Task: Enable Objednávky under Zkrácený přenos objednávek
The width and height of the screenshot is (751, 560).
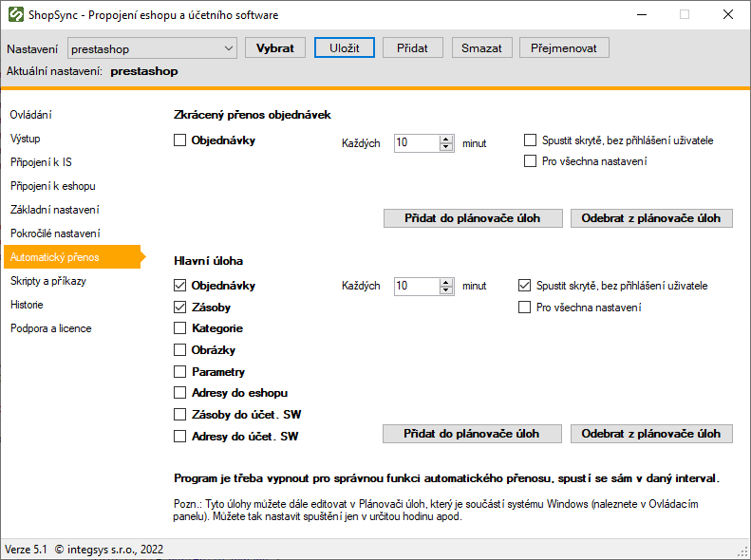Action: click(180, 140)
